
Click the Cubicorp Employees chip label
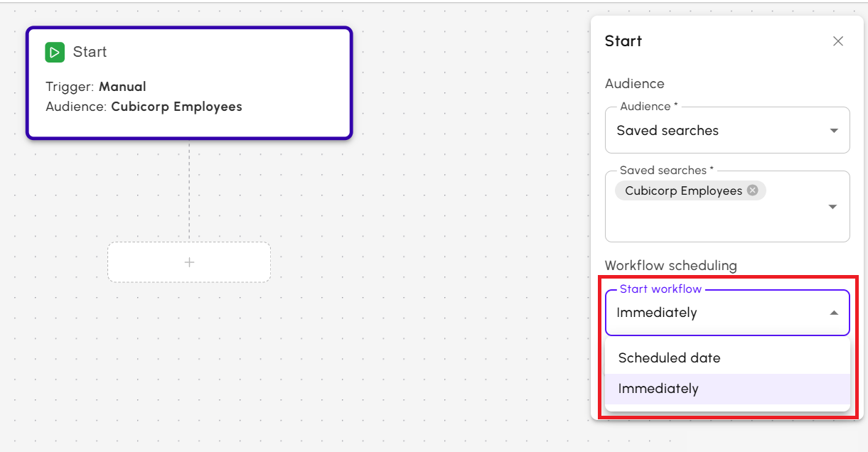pyautogui.click(x=683, y=190)
